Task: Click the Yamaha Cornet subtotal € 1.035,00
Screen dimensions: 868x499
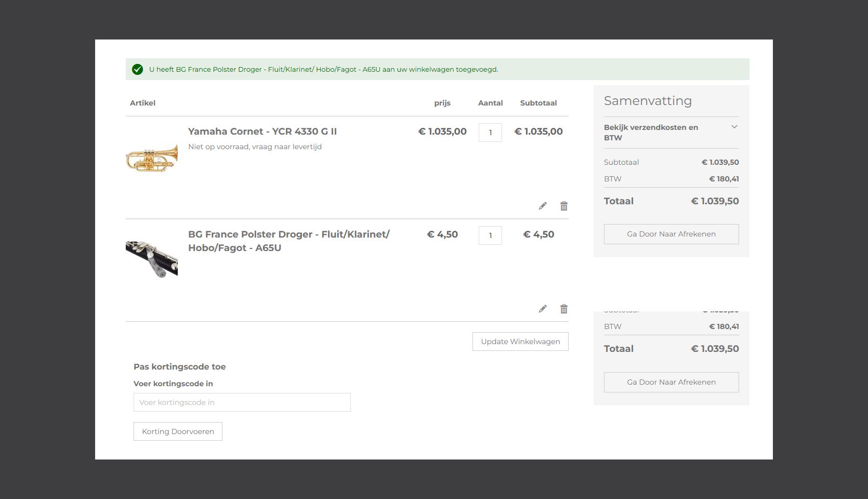Action: coord(538,132)
